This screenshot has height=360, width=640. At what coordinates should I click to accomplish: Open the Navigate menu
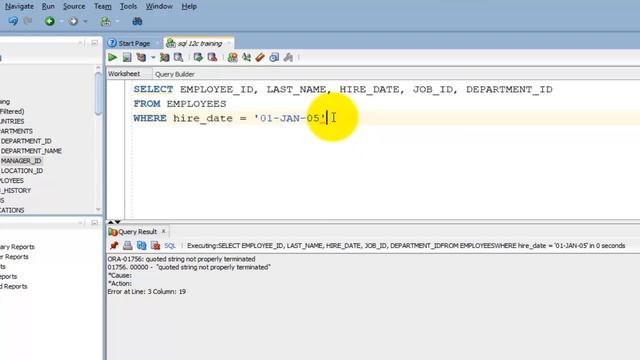[x=19, y=7]
